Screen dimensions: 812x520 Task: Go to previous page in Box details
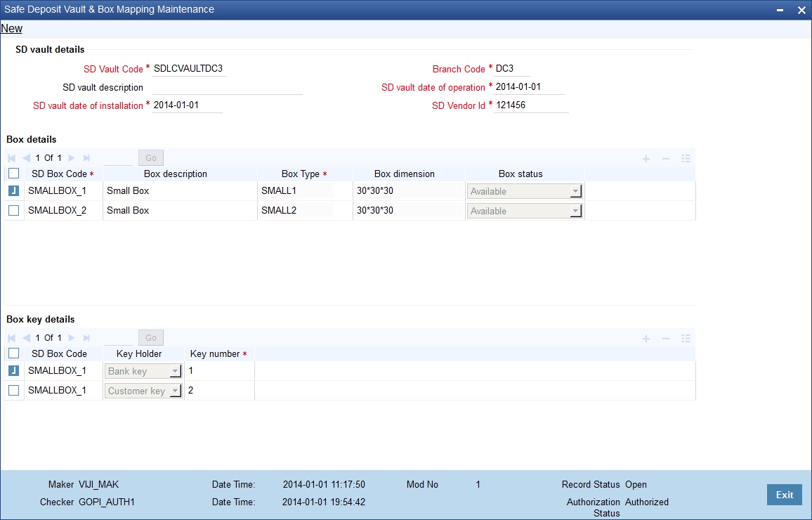pyautogui.click(x=27, y=158)
